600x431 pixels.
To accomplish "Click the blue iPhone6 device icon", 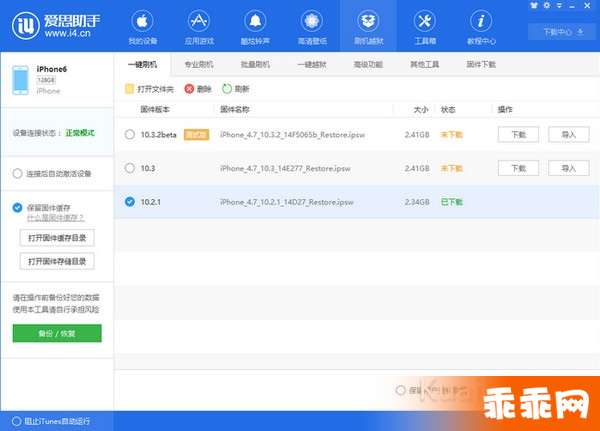I will tap(20, 80).
